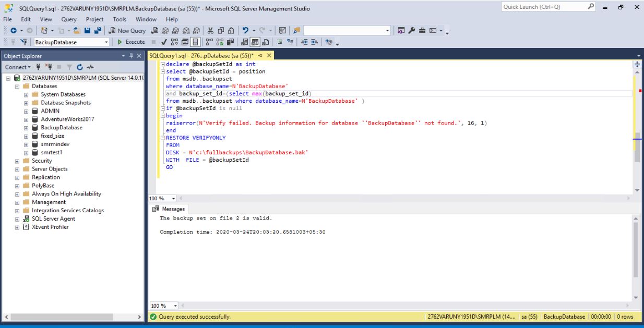Switch to Results to Grid mode
The image size is (644, 328).
click(x=255, y=42)
